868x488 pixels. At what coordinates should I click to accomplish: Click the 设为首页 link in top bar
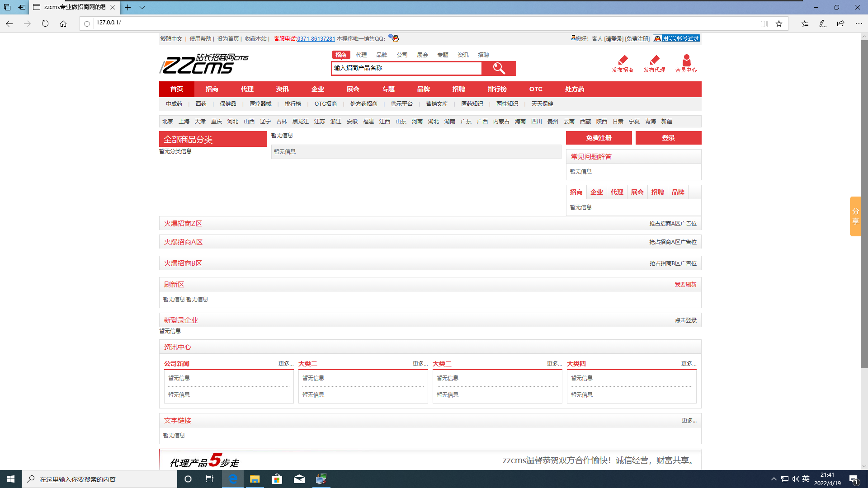pyautogui.click(x=228, y=38)
